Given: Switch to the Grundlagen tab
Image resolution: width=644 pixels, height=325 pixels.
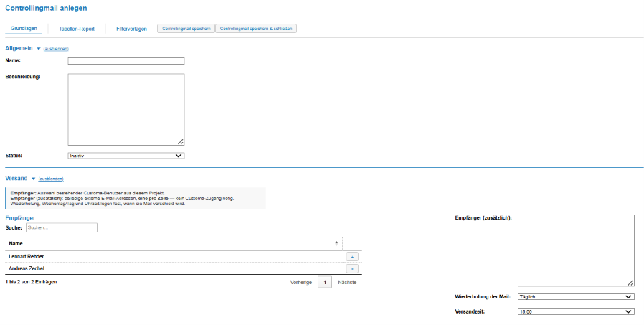Looking at the screenshot, I should pos(24,29).
